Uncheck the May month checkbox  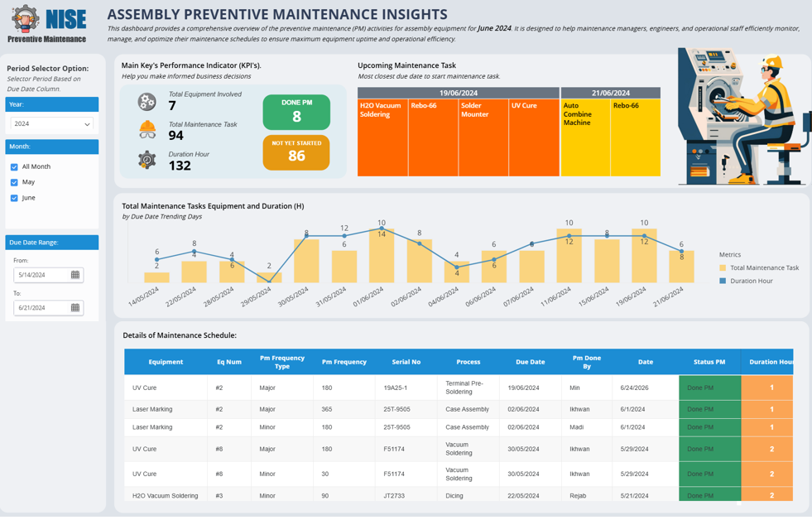click(x=14, y=182)
